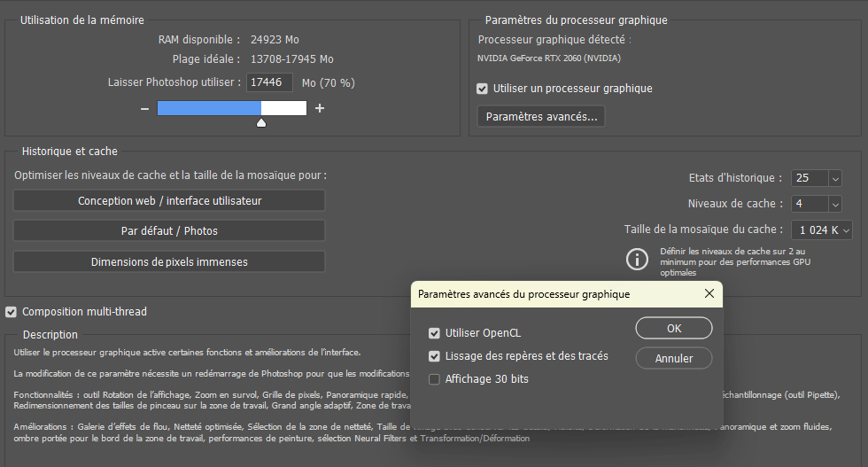Click the info icon near cache tip
868x467 pixels.
pos(637,260)
